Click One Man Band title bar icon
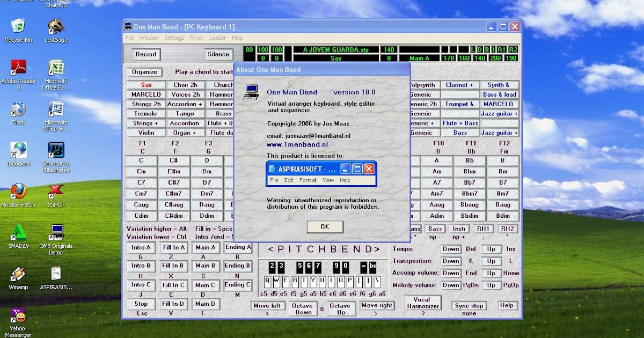644x338 pixels. pyautogui.click(x=128, y=26)
